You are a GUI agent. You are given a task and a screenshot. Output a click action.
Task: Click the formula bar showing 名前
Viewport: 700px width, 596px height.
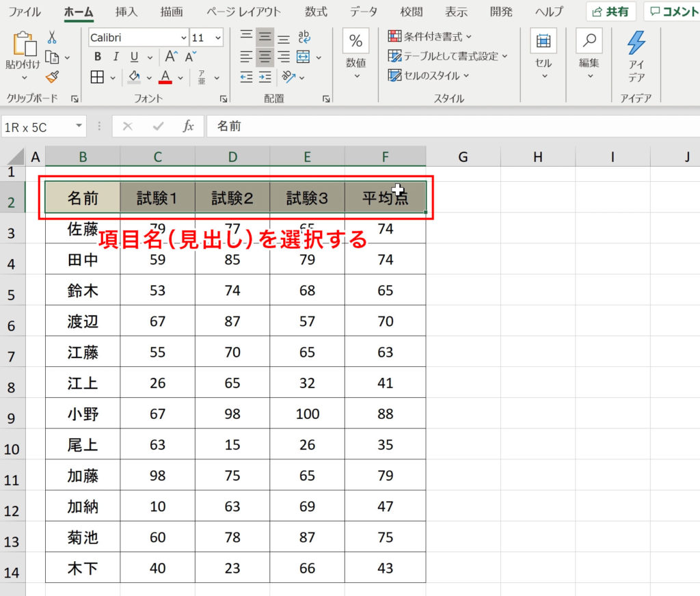453,126
